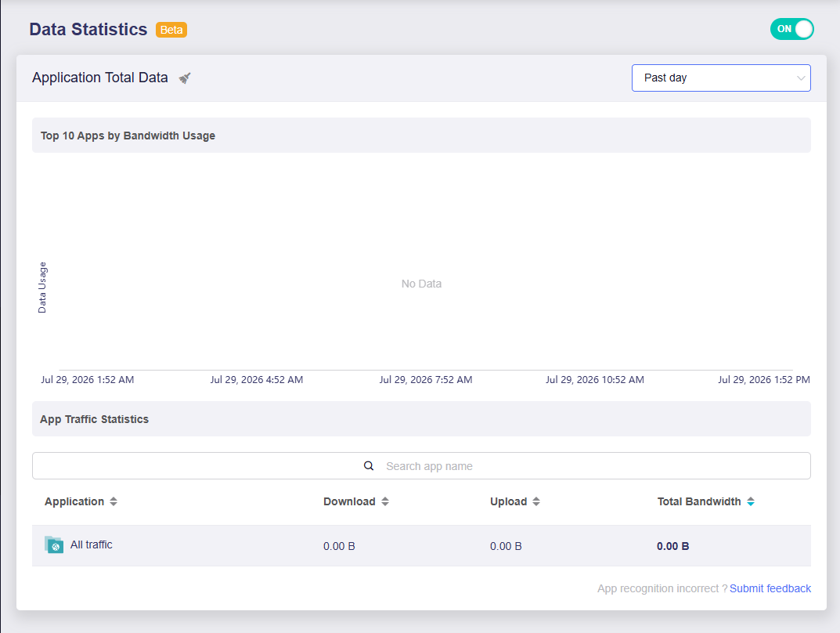Click the Download header label
The height and width of the screenshot is (633, 840).
(349, 501)
